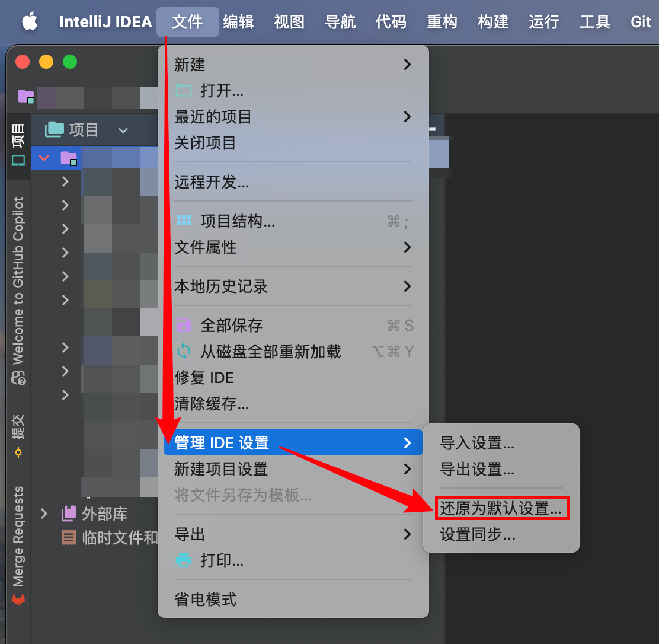Click 设置同步... submenu option
The height and width of the screenshot is (644, 659).
pyautogui.click(x=478, y=535)
